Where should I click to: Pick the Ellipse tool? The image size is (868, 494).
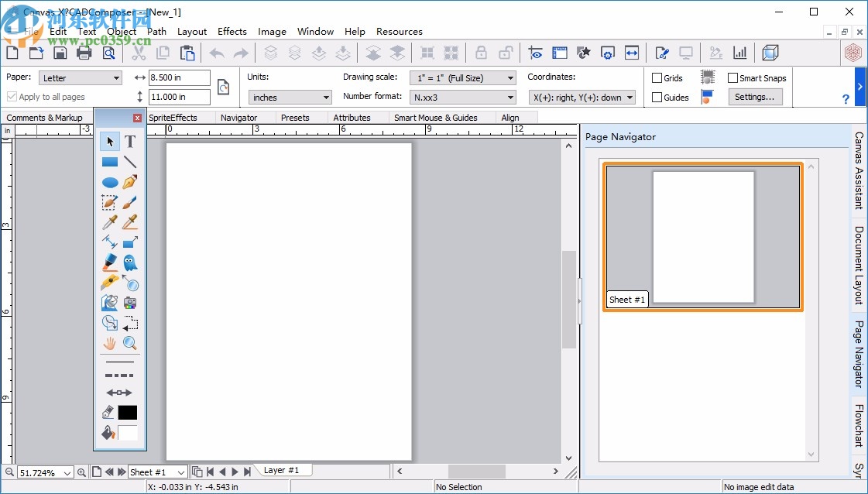pos(109,182)
